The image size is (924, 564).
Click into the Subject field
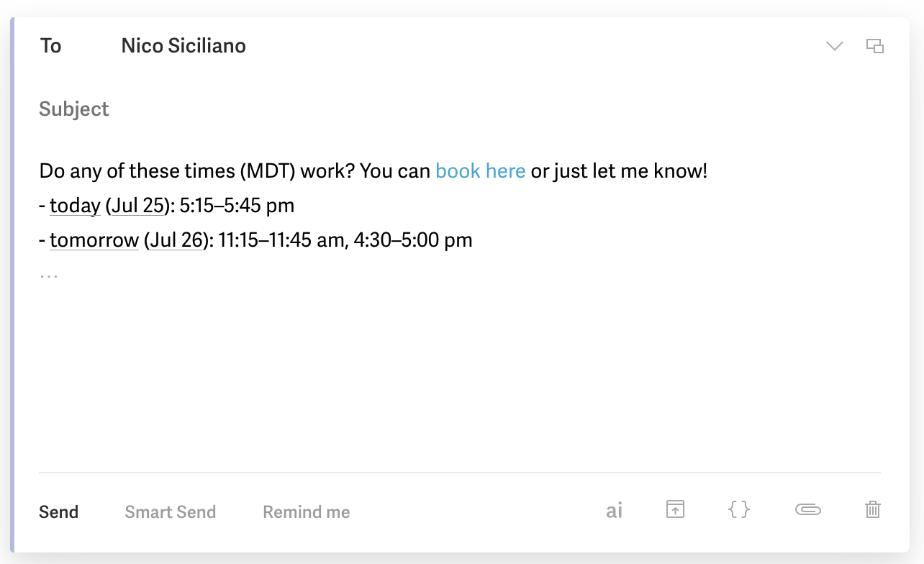coord(460,109)
